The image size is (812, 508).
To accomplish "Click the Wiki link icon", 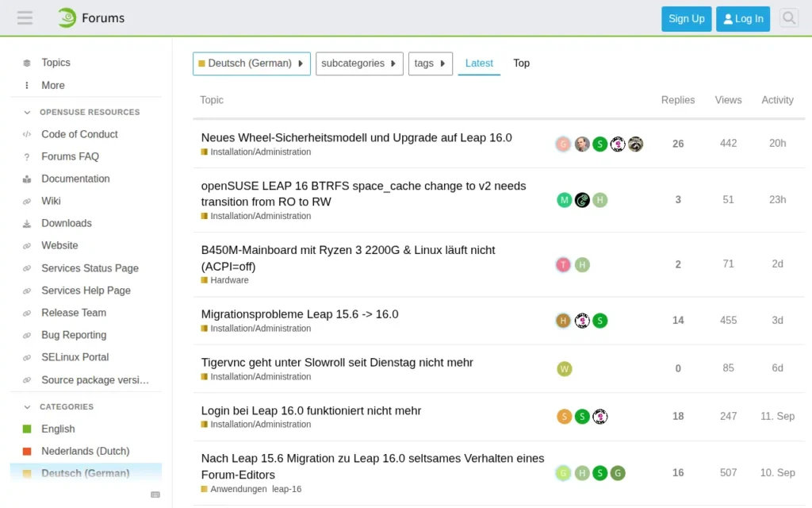I will [27, 201].
